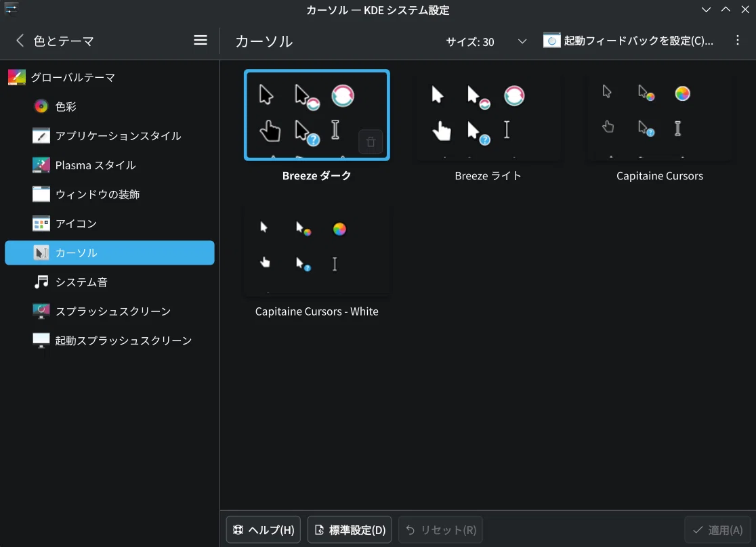The height and width of the screenshot is (547, 756).
Task: Go back with the arrow beside 色とテーマ
Action: [x=20, y=41]
